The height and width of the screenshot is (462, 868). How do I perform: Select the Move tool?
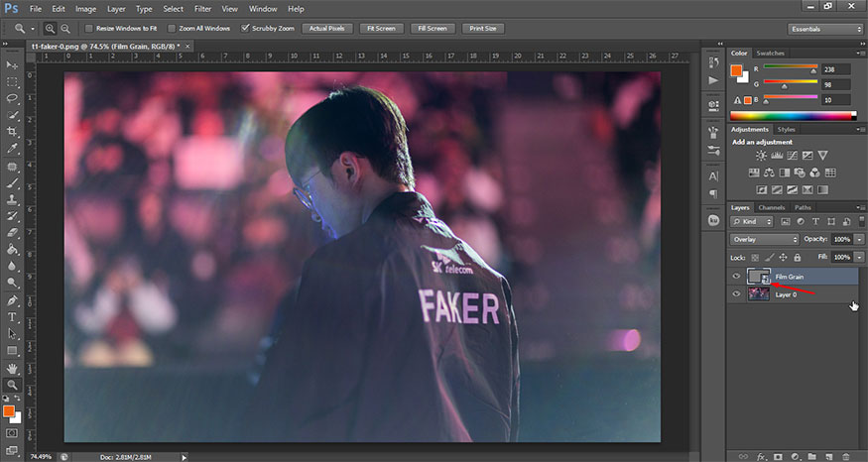coord(12,63)
